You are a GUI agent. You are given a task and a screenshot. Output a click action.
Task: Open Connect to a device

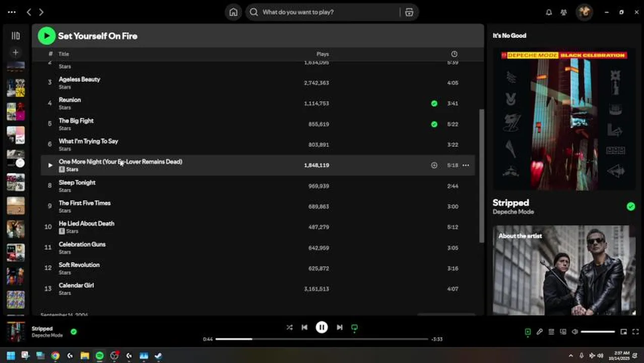[563, 332]
